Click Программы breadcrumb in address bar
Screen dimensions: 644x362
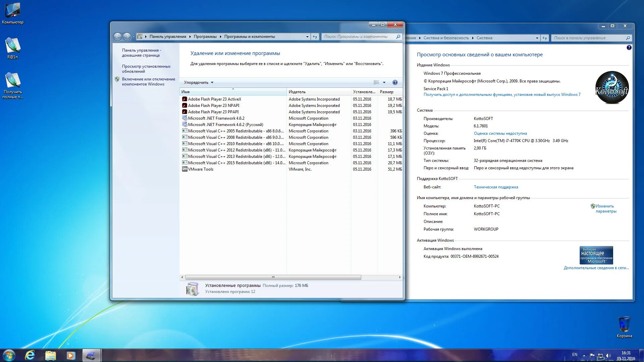pyautogui.click(x=205, y=37)
